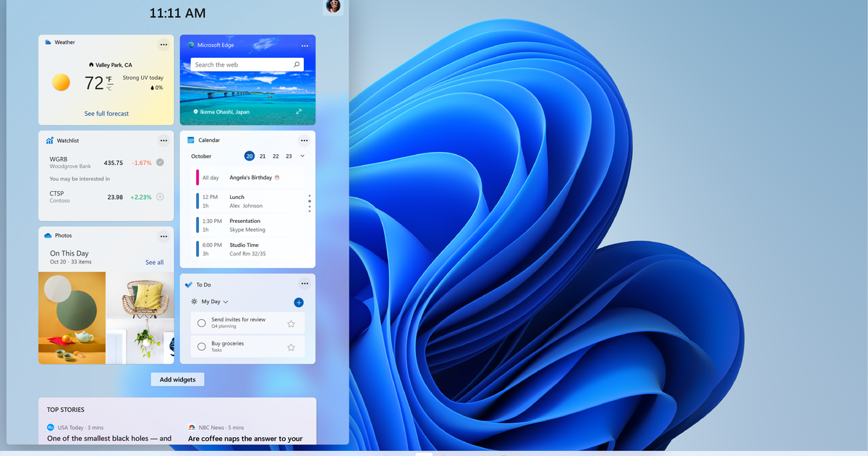The height and width of the screenshot is (456, 868).
Task: Open Photos widget more options
Action: point(163,235)
